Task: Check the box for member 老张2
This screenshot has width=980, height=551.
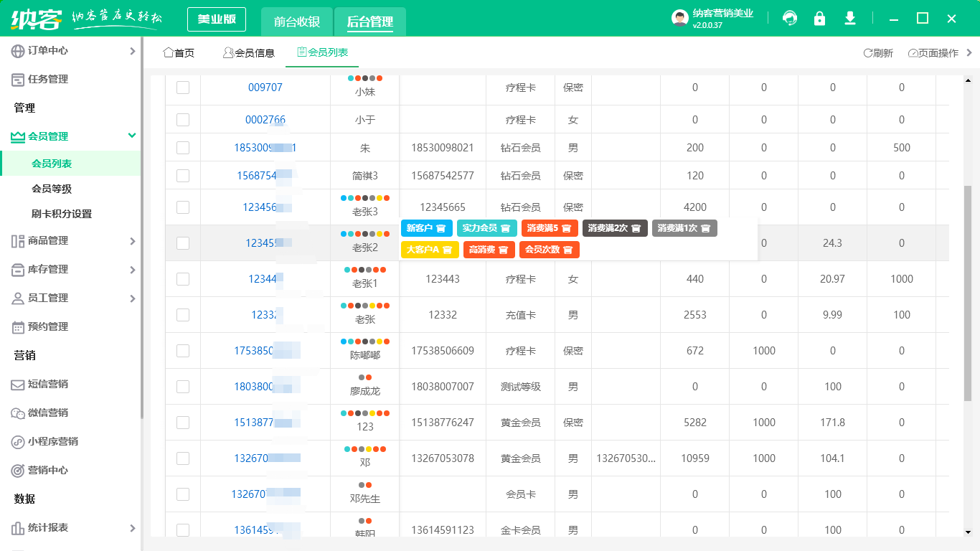Action: 183,243
